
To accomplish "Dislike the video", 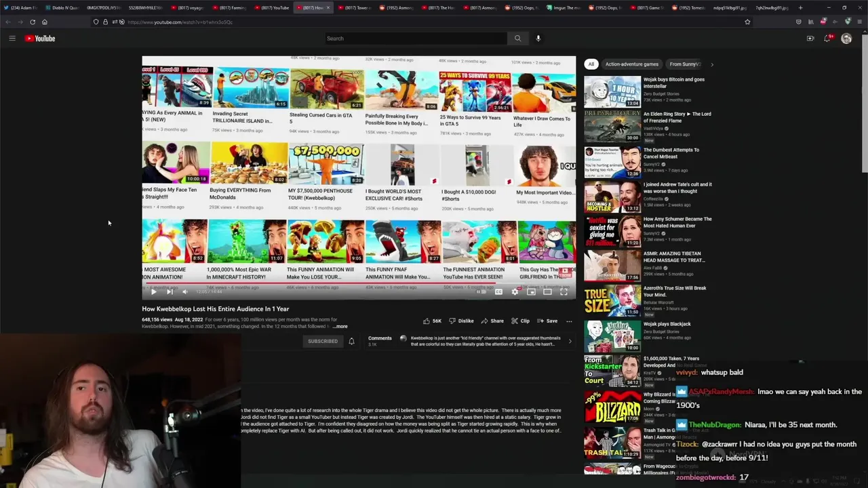I will tap(461, 321).
